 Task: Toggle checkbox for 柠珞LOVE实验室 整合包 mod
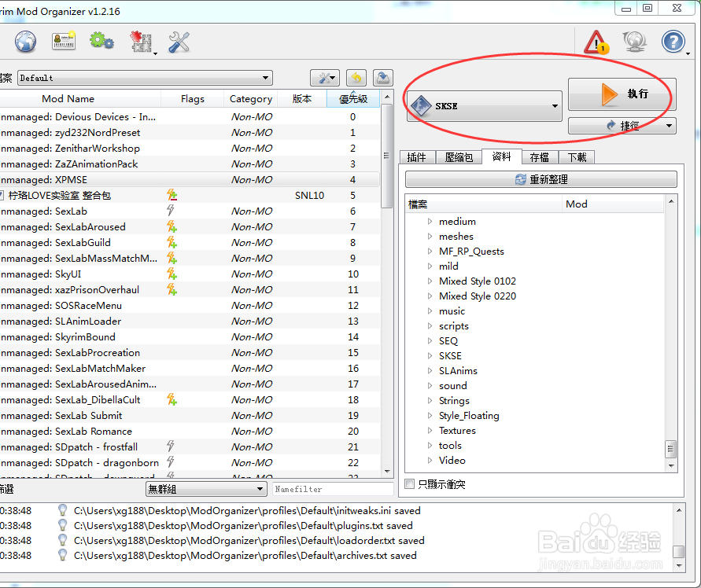(2, 195)
